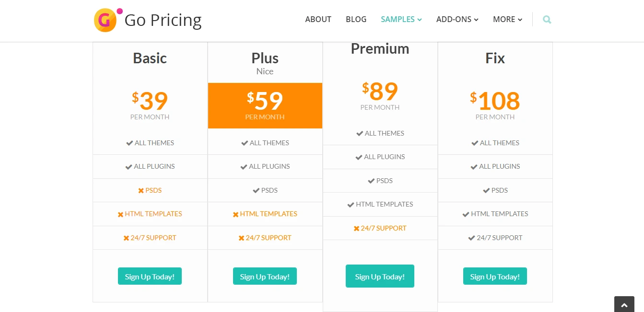This screenshot has width=644, height=312.
Task: Click the X icon by Premium 24/7 SUPPORT
Action: pyautogui.click(x=356, y=229)
